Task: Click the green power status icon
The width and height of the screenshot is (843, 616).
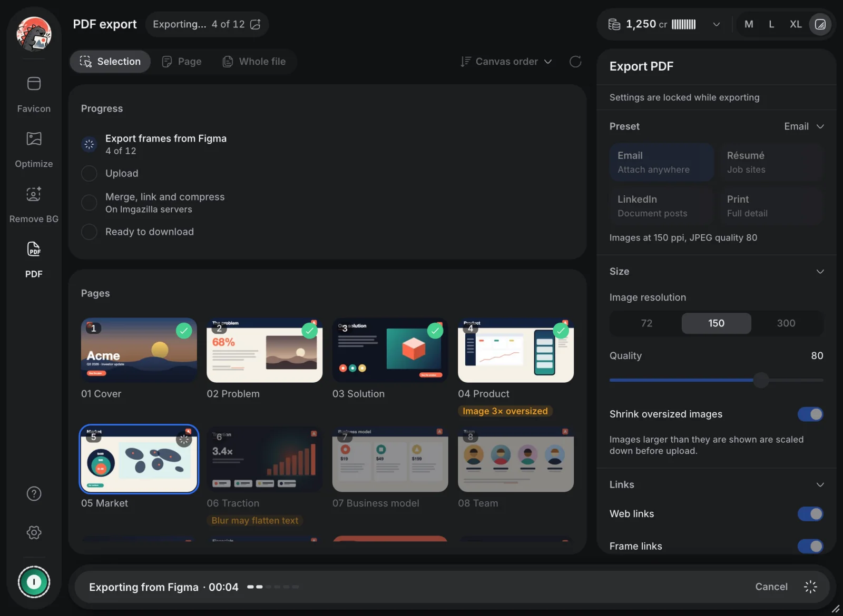Action: coord(34,582)
